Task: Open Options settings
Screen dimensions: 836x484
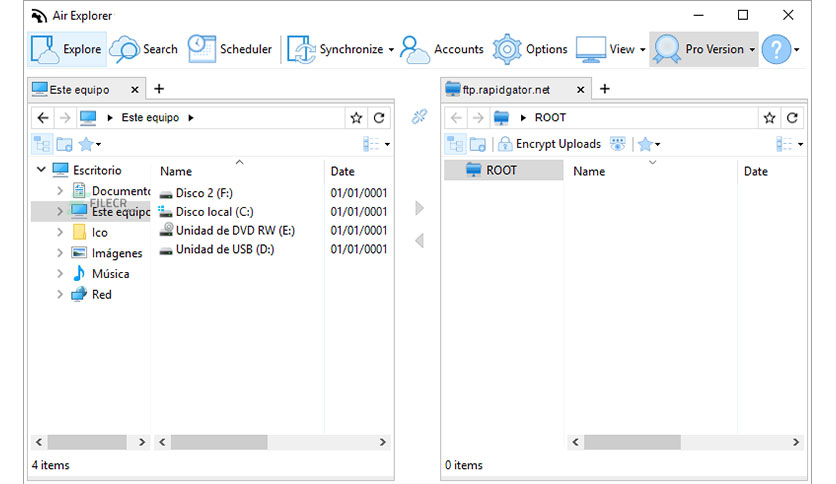Action: pos(530,49)
